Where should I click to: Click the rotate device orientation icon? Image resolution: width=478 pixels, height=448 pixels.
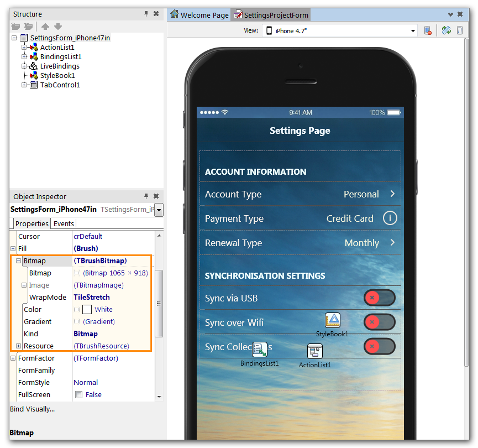coord(447,30)
